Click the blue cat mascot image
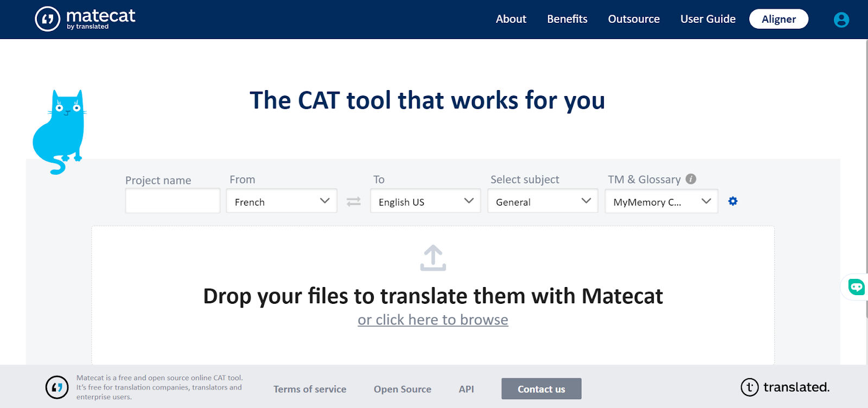The height and width of the screenshot is (408, 868). (60, 132)
